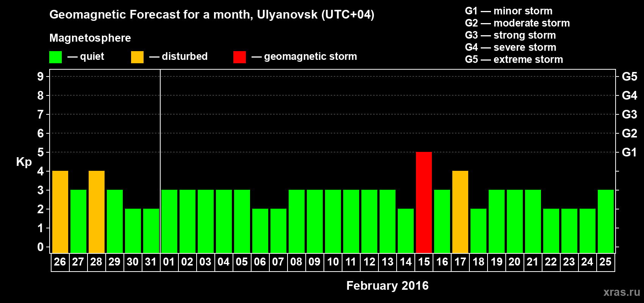Click the 'G1' right axis label
Screen dimensions: 644x303
click(x=630, y=152)
